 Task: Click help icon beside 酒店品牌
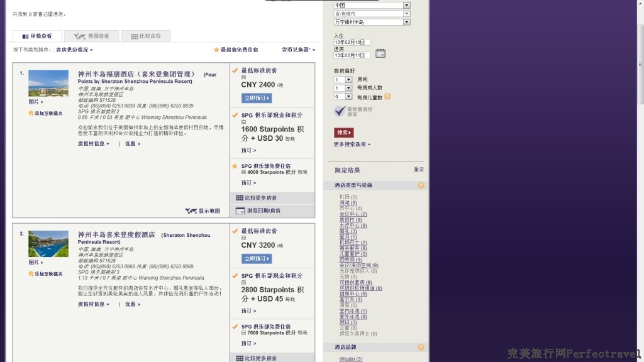pyautogui.click(x=421, y=347)
